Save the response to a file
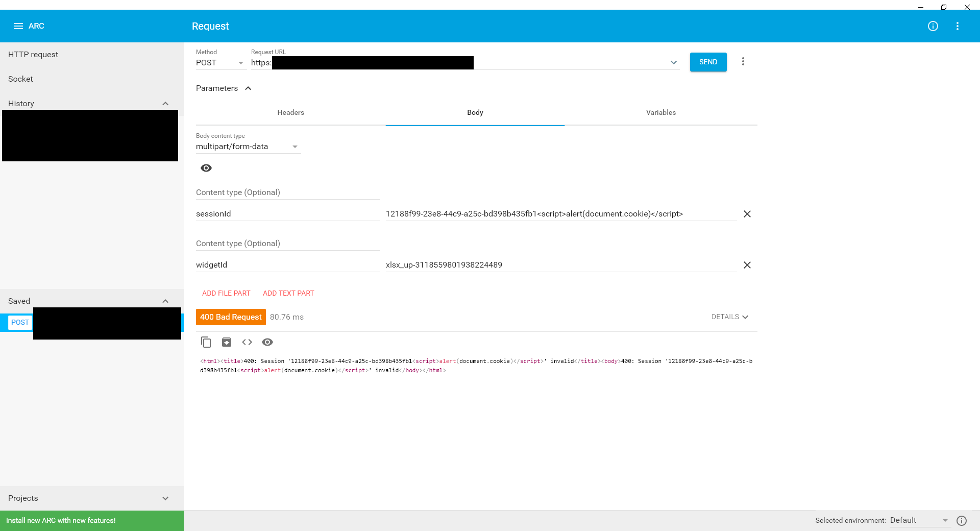 point(227,342)
